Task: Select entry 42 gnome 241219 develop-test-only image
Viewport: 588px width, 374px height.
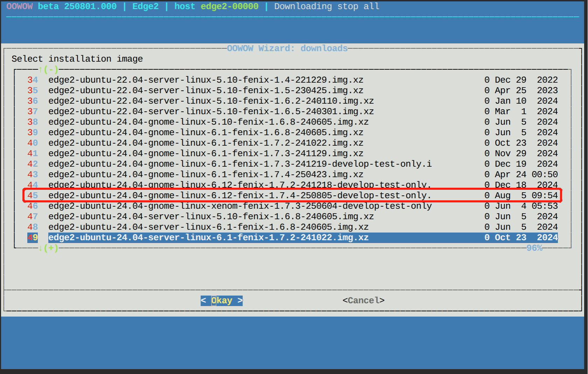Action: pos(240,164)
